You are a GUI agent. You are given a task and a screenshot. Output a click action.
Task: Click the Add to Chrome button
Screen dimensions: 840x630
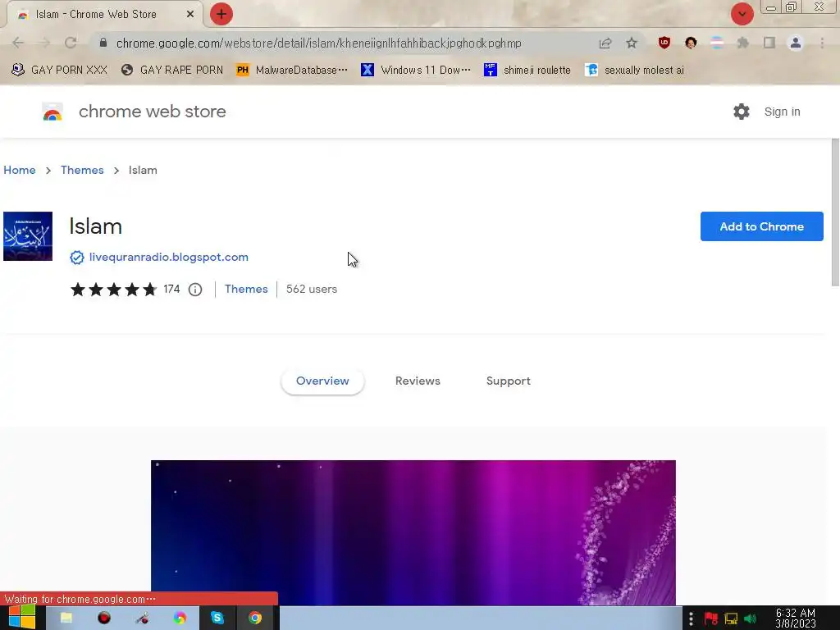761,226
